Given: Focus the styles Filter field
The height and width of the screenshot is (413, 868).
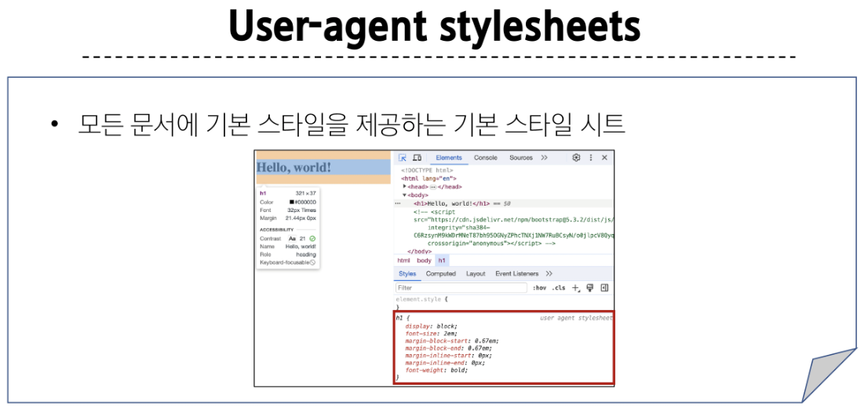Looking at the screenshot, I should [x=461, y=288].
